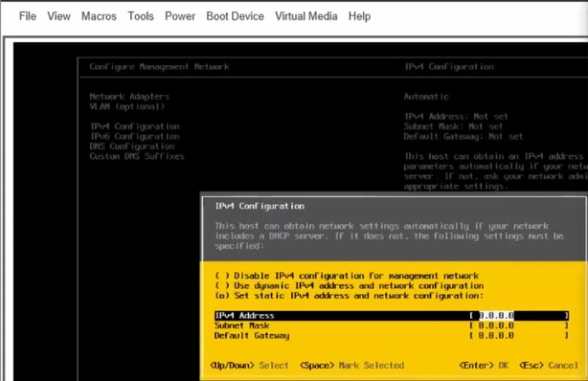Select Set static IPv4 address option
The height and width of the screenshot is (381, 588).
[350, 296]
